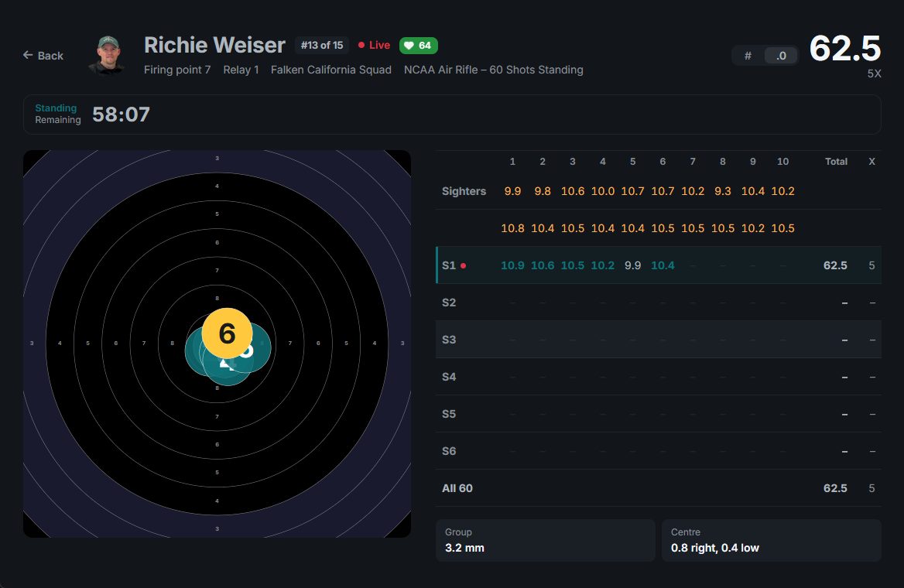
Task: Open Richie Weiser's profile photo
Action: click(108, 56)
